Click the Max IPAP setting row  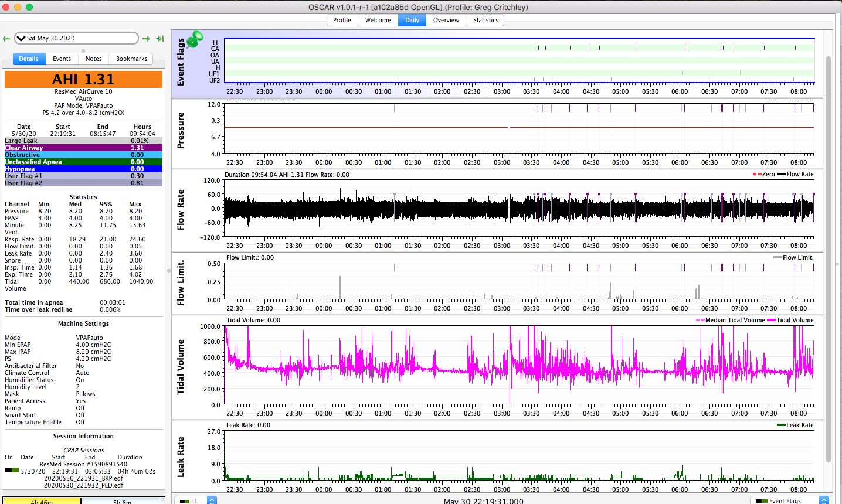(x=58, y=352)
